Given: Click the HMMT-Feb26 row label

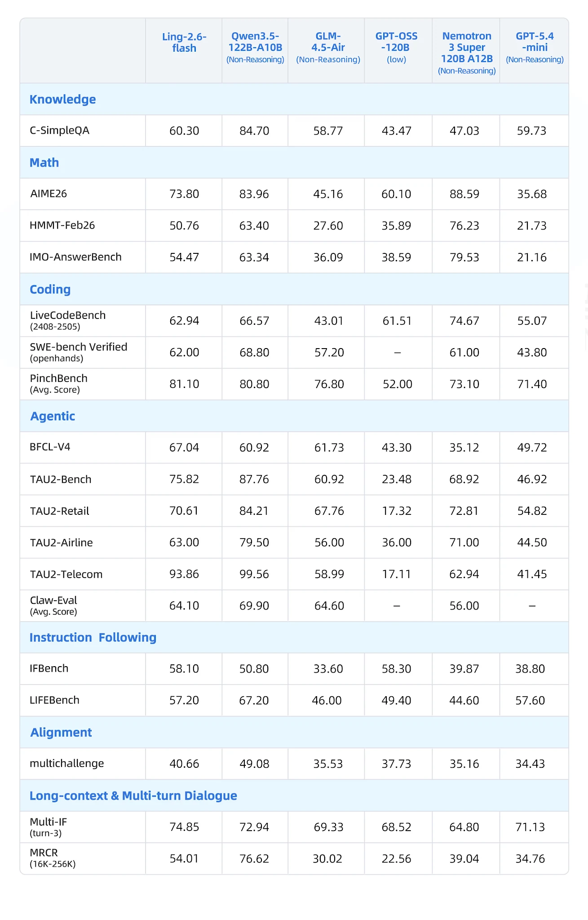Looking at the screenshot, I should (62, 226).
